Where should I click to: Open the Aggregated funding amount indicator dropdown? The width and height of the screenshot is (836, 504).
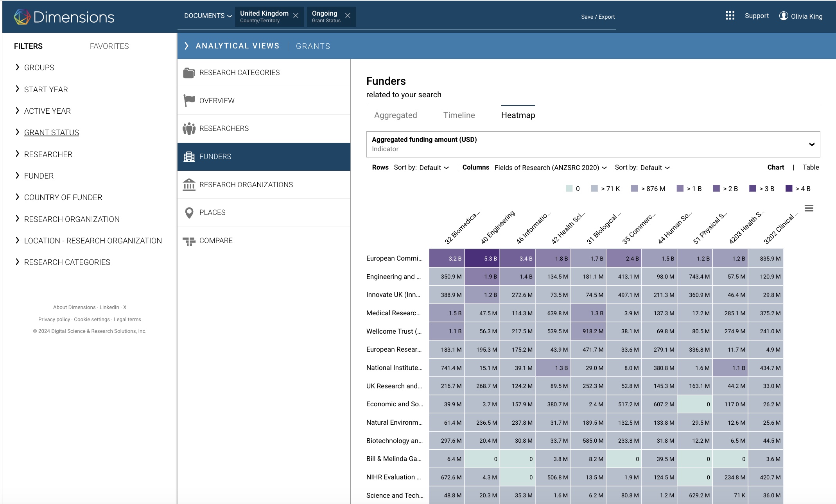pyautogui.click(x=593, y=144)
